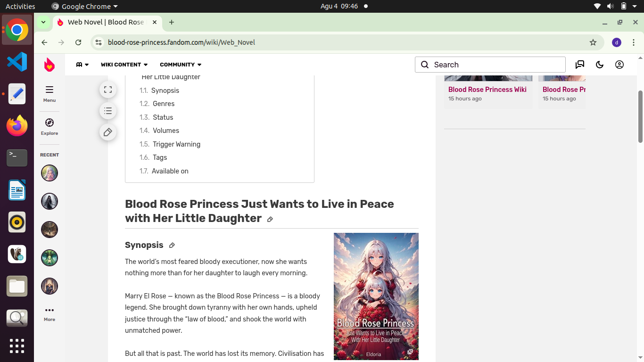Open the Chrome three-dot menu
Viewport: 644px width, 362px height.
point(634,42)
